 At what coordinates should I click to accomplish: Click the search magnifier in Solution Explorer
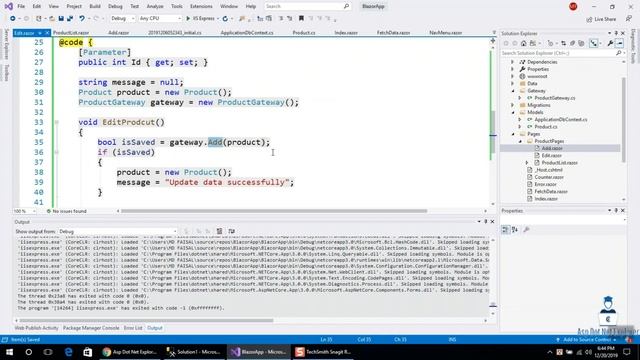[x=619, y=53]
